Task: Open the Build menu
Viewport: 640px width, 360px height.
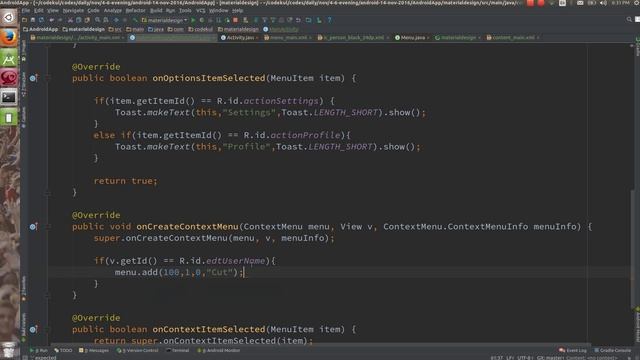Action: [156, 11]
